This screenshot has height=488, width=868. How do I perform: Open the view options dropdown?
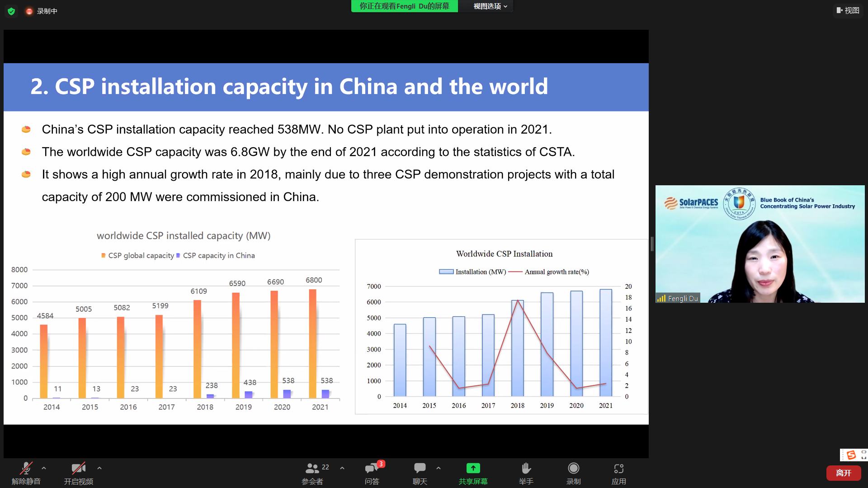click(x=490, y=6)
